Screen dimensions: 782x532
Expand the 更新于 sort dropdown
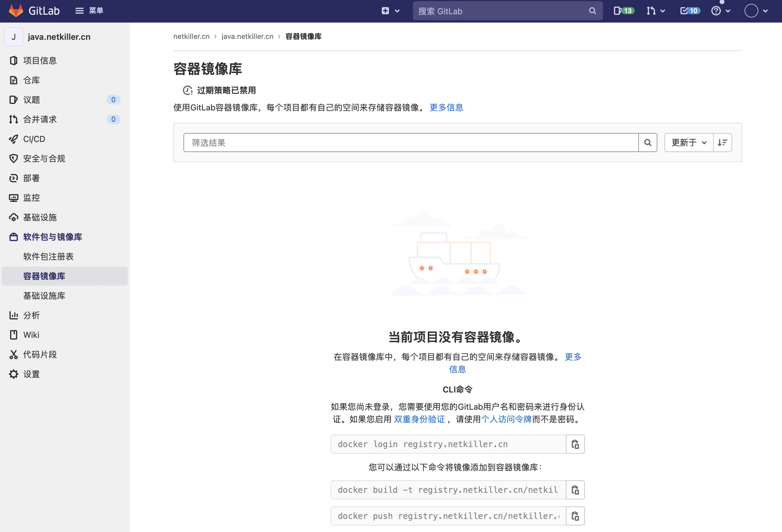pyautogui.click(x=688, y=143)
